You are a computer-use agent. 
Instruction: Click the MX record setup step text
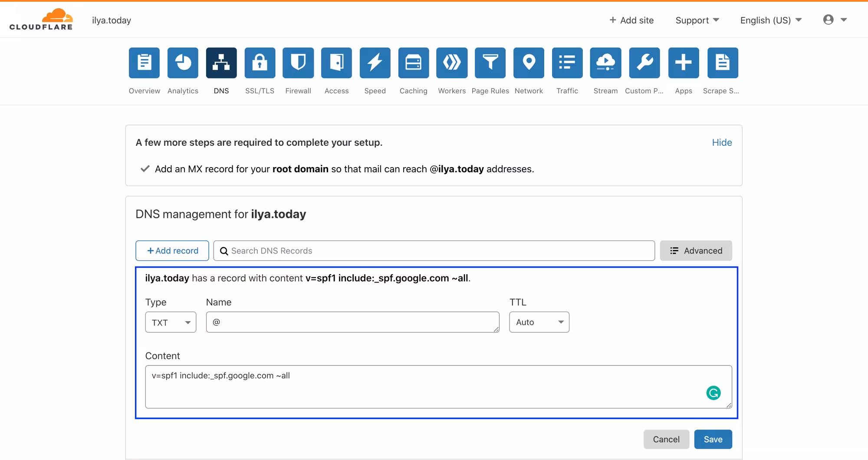pyautogui.click(x=344, y=169)
